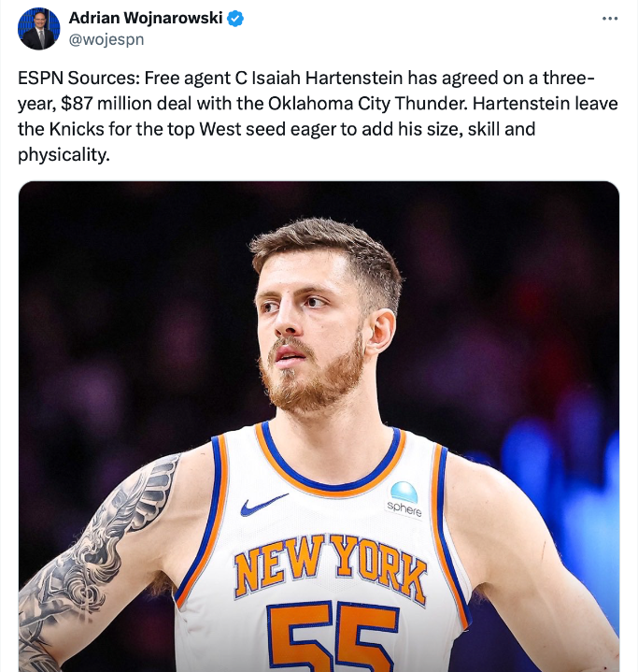Open the Adrian Wojnarowski display name link
Image resolution: width=638 pixels, height=672 pixels.
click(x=146, y=18)
